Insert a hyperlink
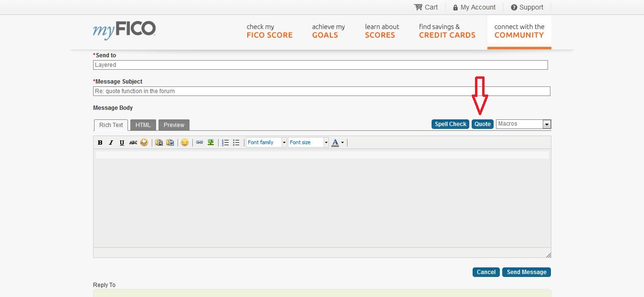Viewport: 644px width, 297px height. [x=200, y=142]
